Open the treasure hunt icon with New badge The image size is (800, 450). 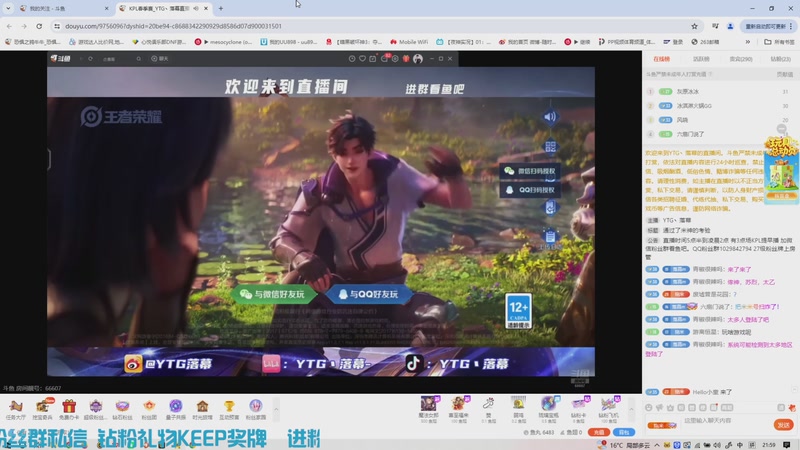tap(42, 409)
